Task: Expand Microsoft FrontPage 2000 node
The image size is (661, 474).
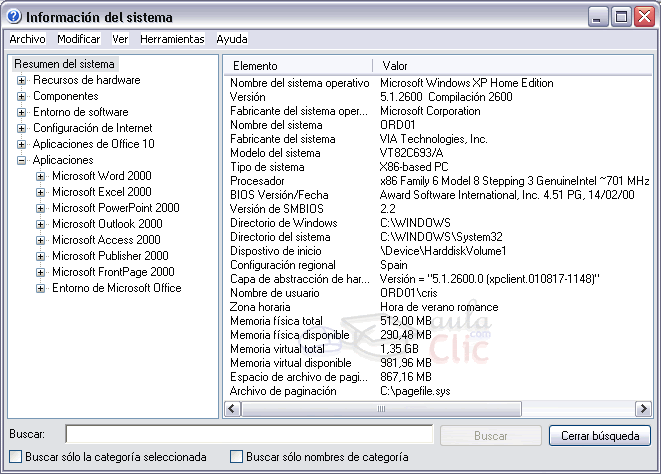Action: (40, 272)
